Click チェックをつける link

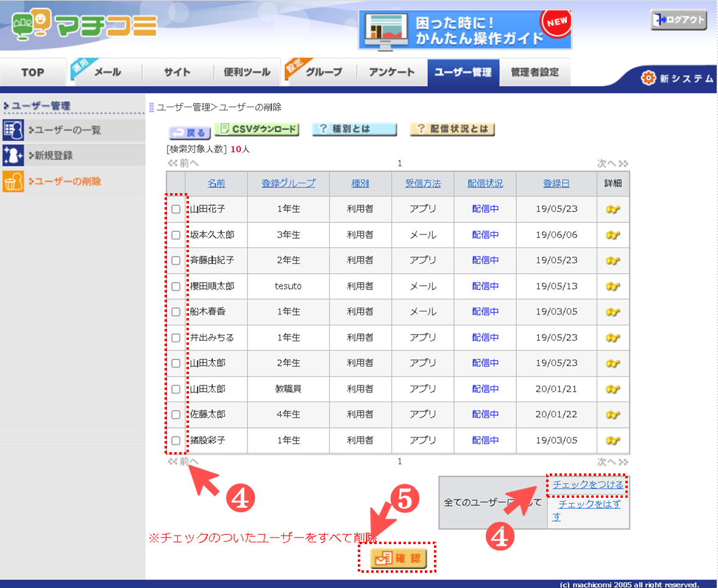[588, 485]
